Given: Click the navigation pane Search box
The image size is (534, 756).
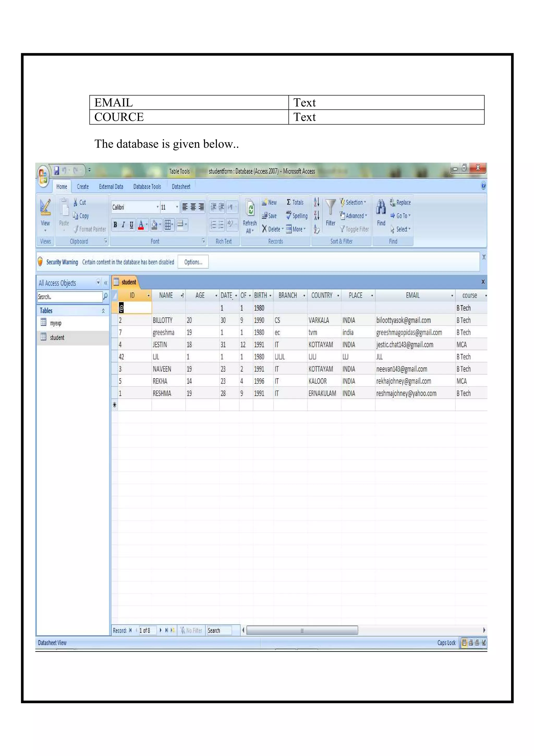Looking at the screenshot, I should [x=69, y=297].
